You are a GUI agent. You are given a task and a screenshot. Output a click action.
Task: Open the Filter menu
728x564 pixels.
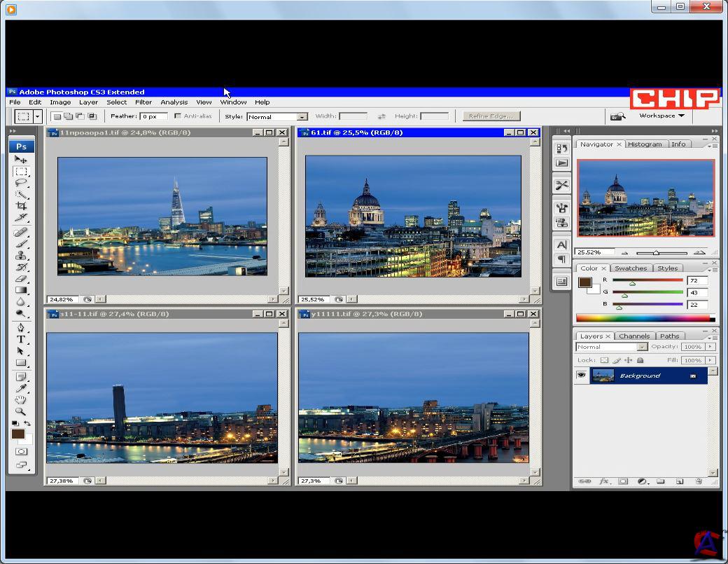(x=143, y=102)
